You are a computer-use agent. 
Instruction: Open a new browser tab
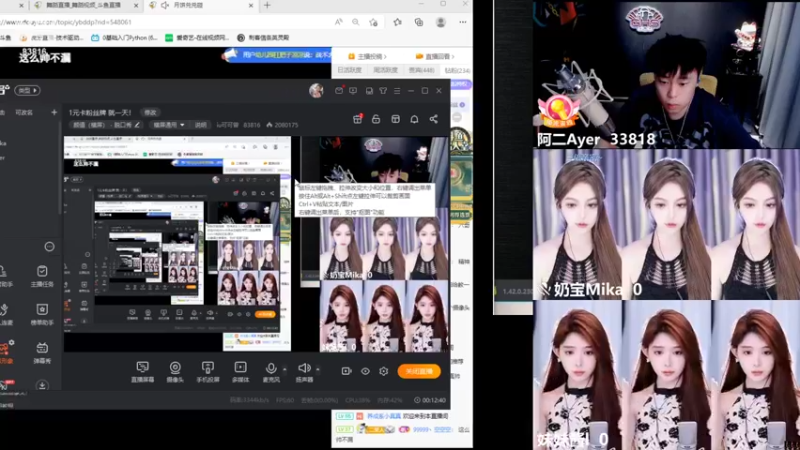[267, 5]
